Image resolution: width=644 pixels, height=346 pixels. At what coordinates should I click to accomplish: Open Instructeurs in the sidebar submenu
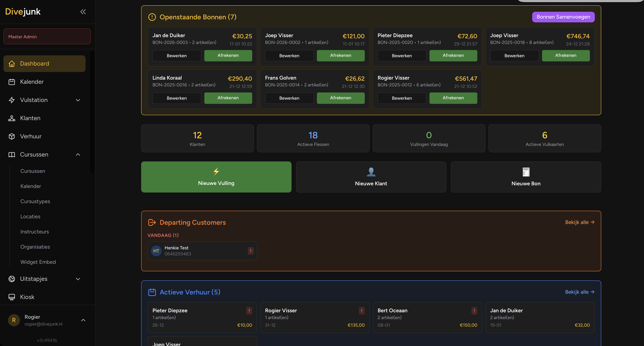point(34,232)
